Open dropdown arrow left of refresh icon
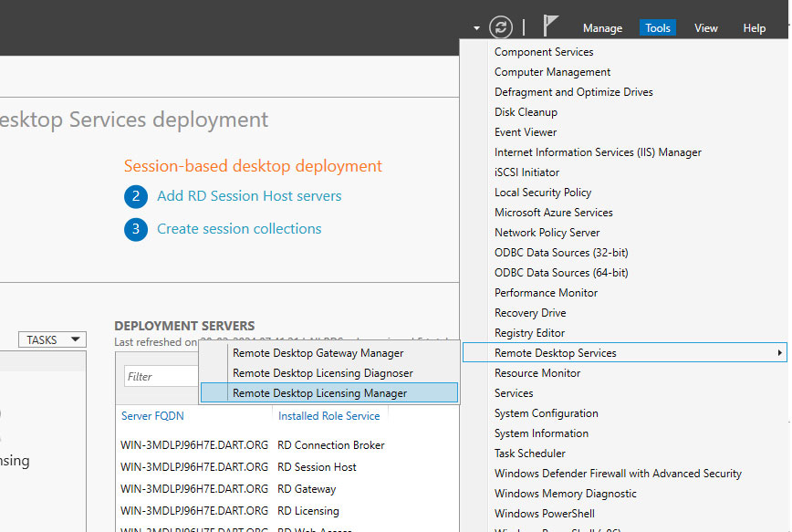The image size is (792, 532). tap(476, 28)
